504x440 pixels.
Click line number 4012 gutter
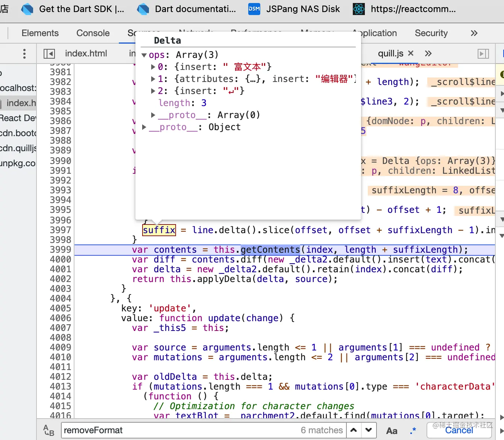[x=60, y=377]
